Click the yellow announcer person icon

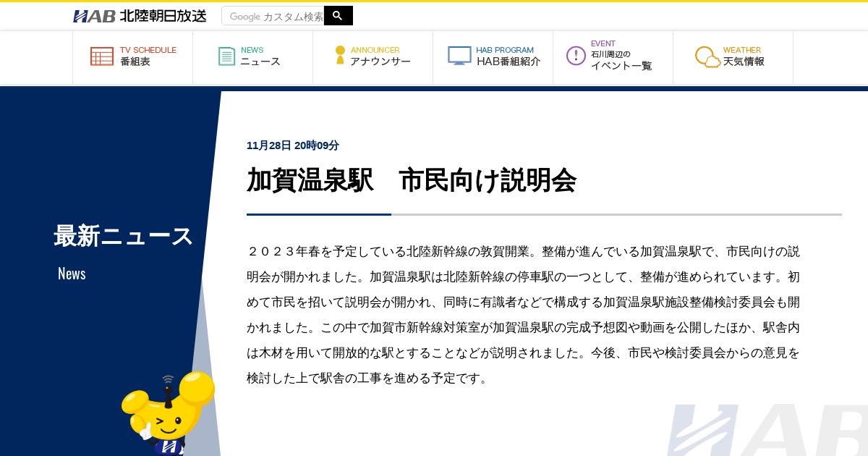pyautogui.click(x=340, y=55)
